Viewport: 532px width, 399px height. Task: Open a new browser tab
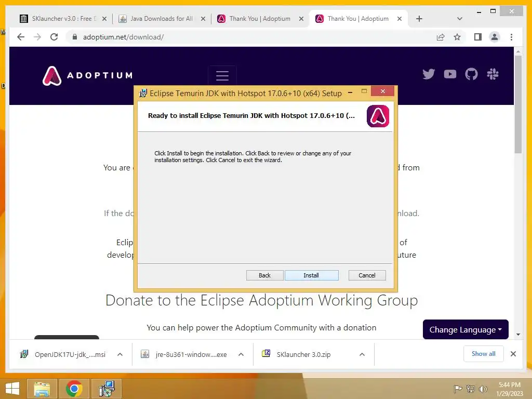pyautogui.click(x=419, y=19)
